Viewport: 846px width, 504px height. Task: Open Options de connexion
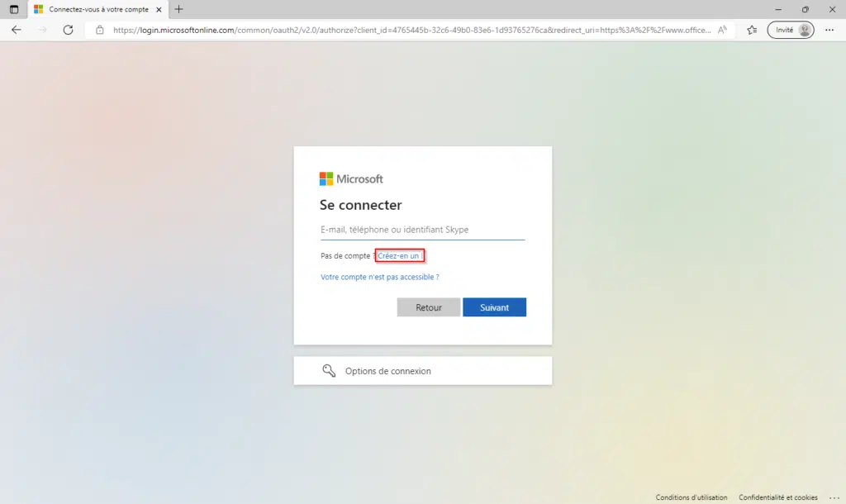[422, 371]
